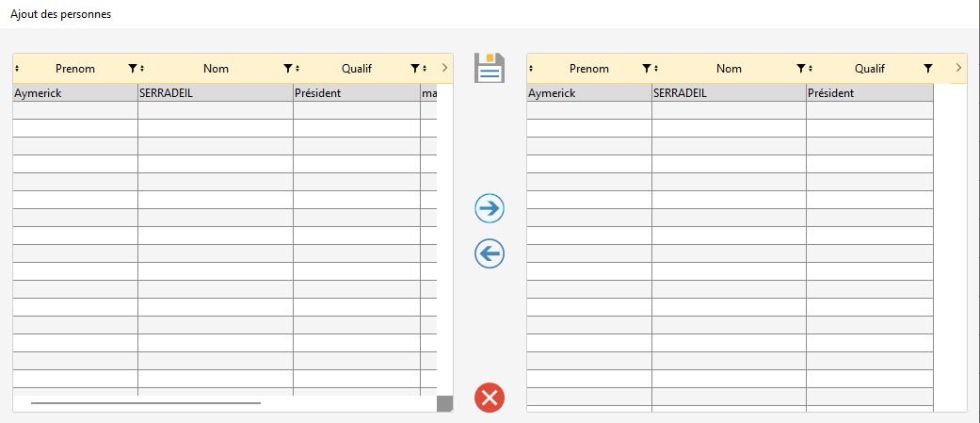Click the floppy disk save icon
This screenshot has height=423, width=980.
click(x=489, y=69)
